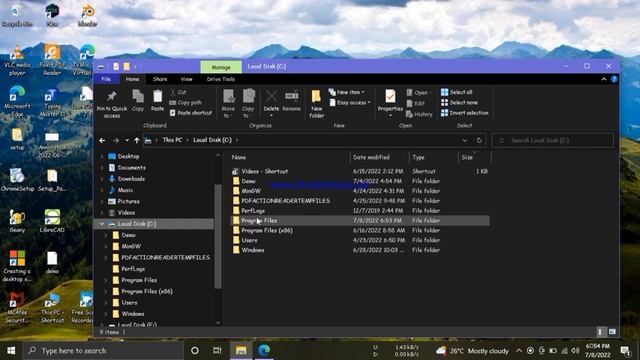
Task: Click the Copy ribbon icon
Action: [x=138, y=100]
